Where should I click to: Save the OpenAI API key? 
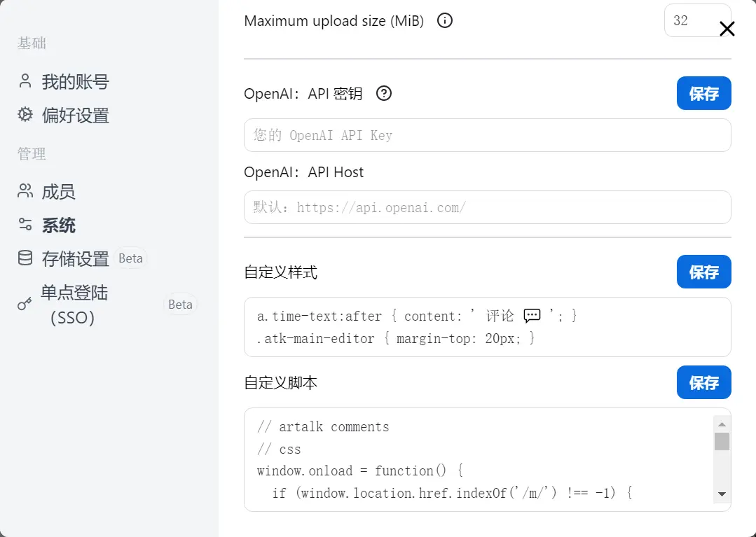point(703,93)
